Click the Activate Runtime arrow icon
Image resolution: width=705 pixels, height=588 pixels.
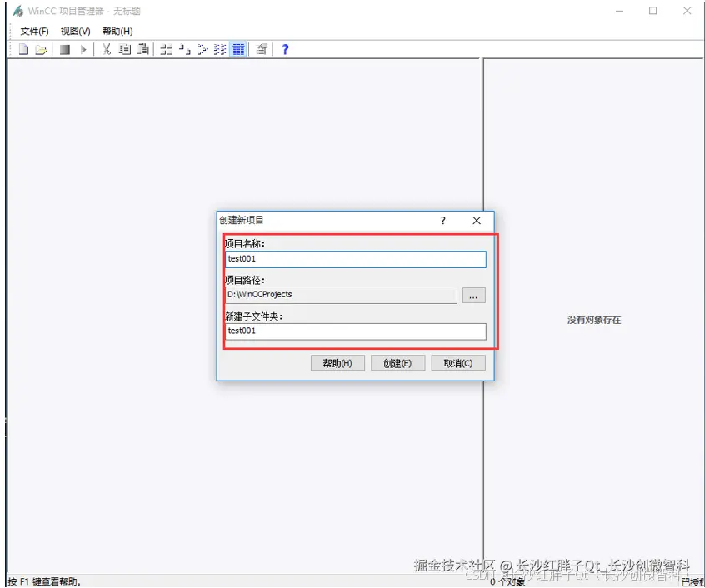click(82, 48)
